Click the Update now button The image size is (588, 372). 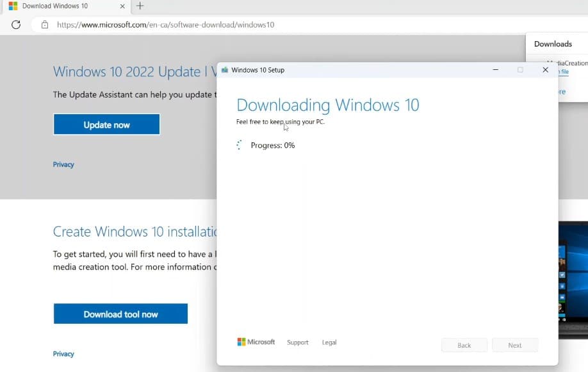[x=106, y=125]
